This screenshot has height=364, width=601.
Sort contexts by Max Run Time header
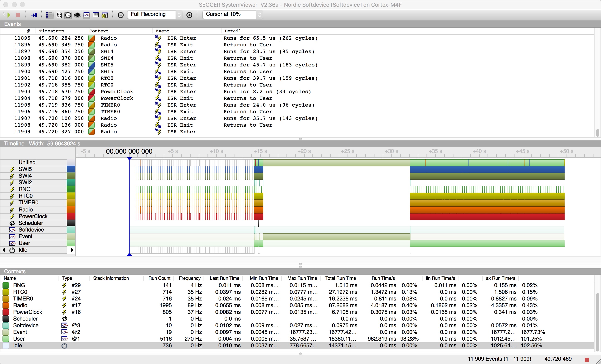(x=302, y=278)
